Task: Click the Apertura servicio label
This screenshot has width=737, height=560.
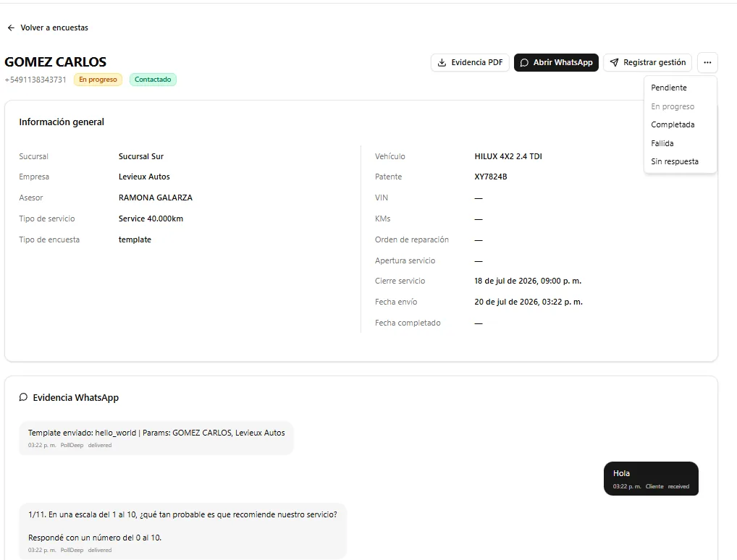Action: tap(405, 260)
